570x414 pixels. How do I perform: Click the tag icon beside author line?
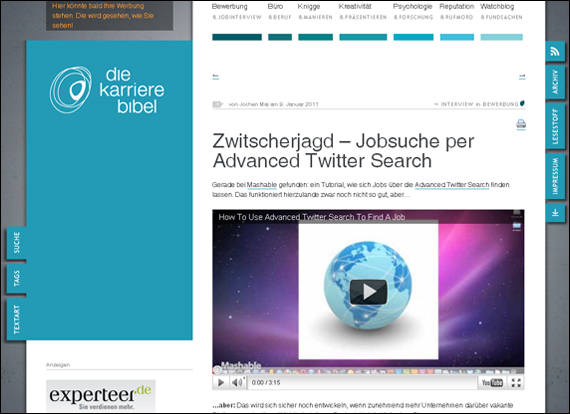point(217,104)
